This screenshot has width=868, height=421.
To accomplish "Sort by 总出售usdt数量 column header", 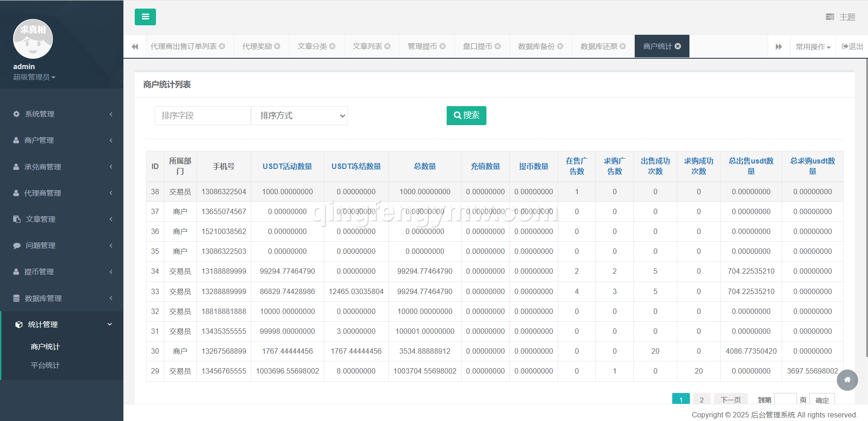I will coord(751,166).
